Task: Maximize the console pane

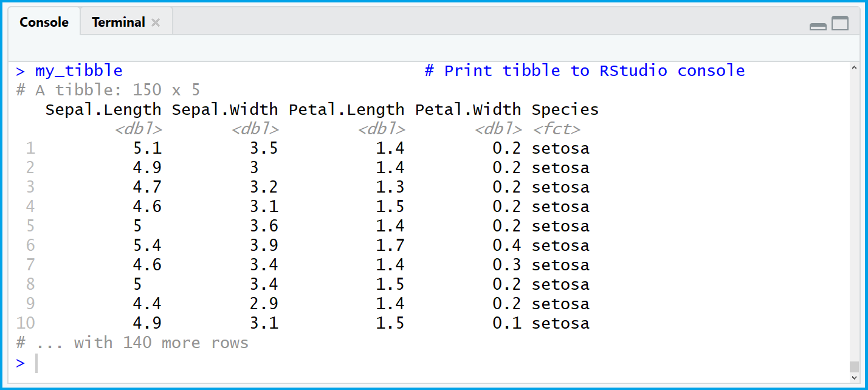Action: pos(840,23)
